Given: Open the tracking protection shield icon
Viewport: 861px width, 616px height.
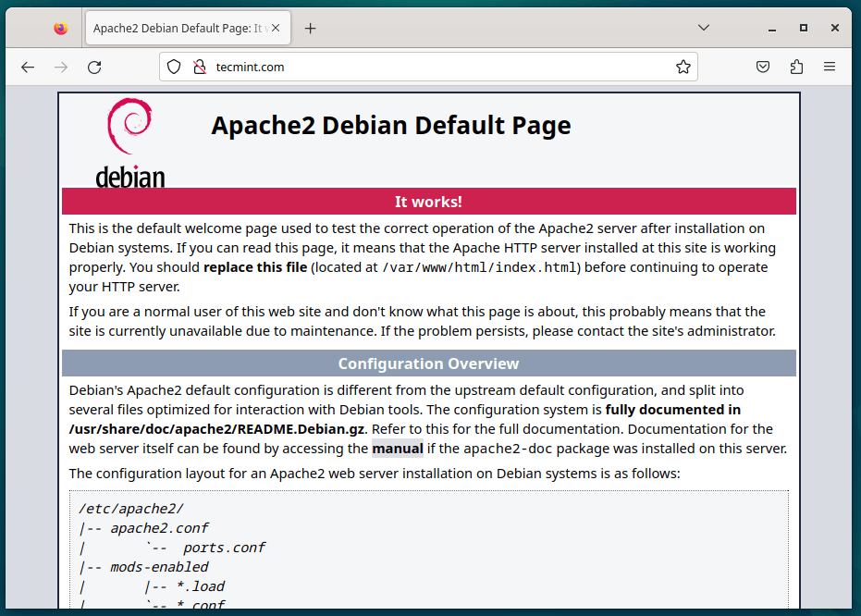Looking at the screenshot, I should pyautogui.click(x=174, y=67).
